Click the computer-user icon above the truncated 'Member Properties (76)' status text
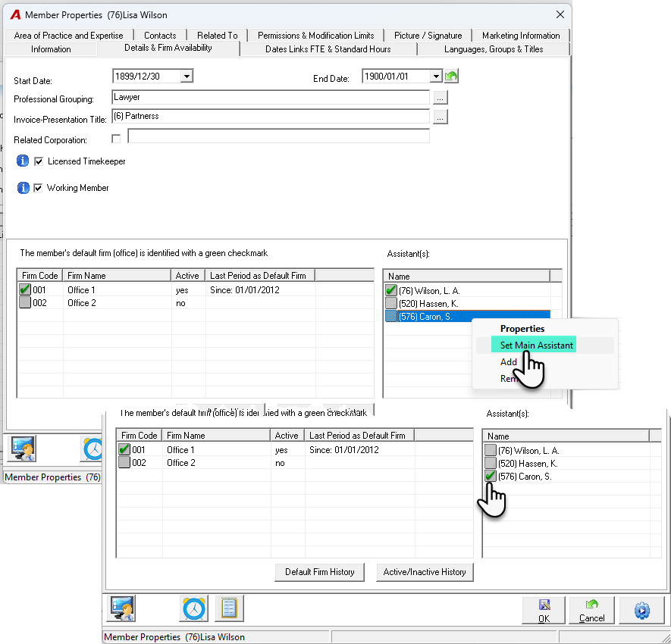 coord(22,449)
